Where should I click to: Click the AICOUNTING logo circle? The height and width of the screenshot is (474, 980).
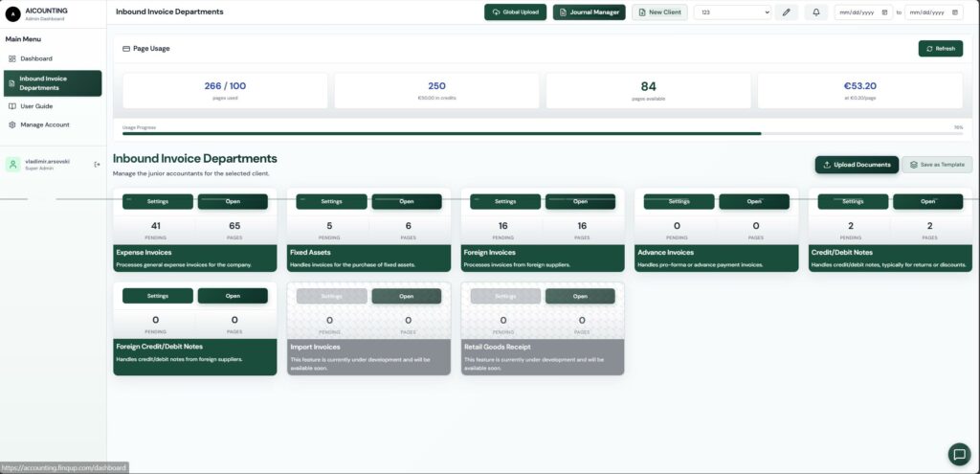(x=12, y=13)
